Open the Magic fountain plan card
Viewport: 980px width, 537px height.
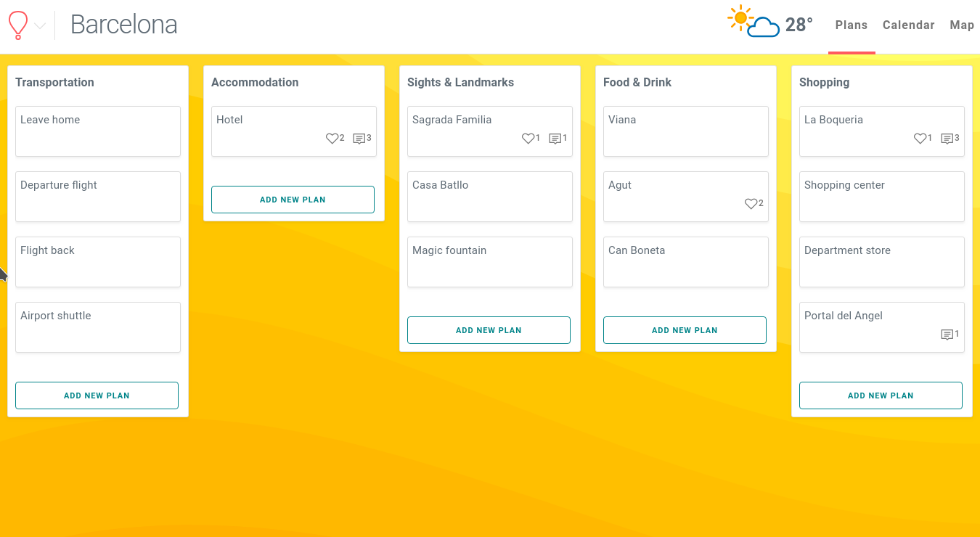click(490, 261)
